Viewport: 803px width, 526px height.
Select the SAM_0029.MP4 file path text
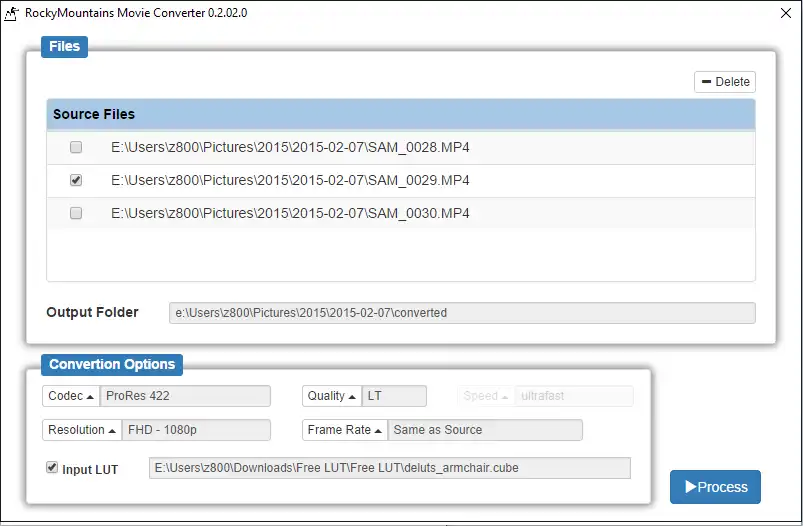[x=290, y=180]
